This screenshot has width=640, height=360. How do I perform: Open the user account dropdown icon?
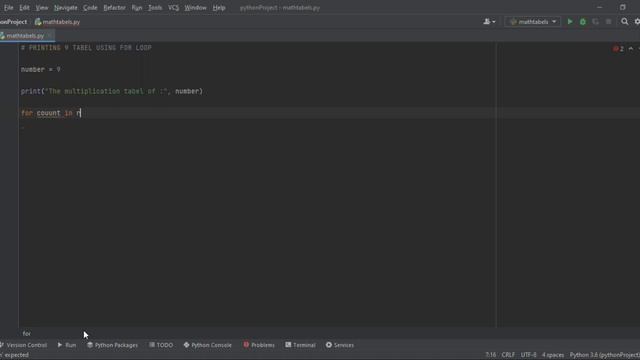point(489,22)
